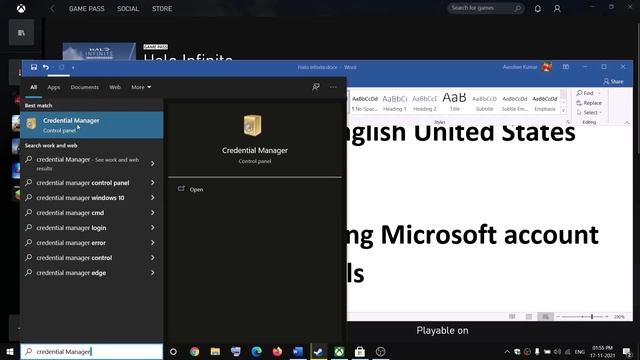The image size is (640, 360).
Task: Launch Chrome from the taskbar
Action: (x=195, y=351)
